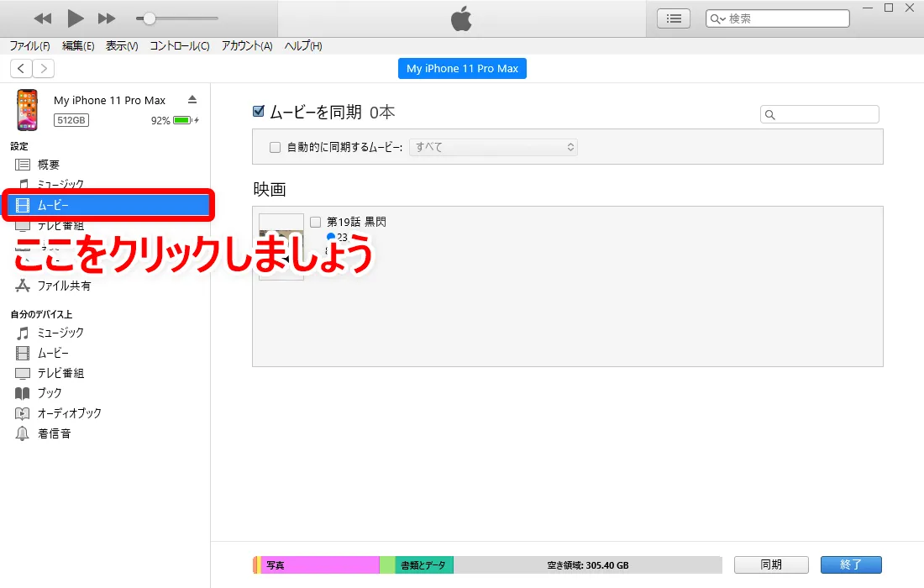Click the 92% battery indicator icon
Screen dimensions: 924x588
point(184,120)
